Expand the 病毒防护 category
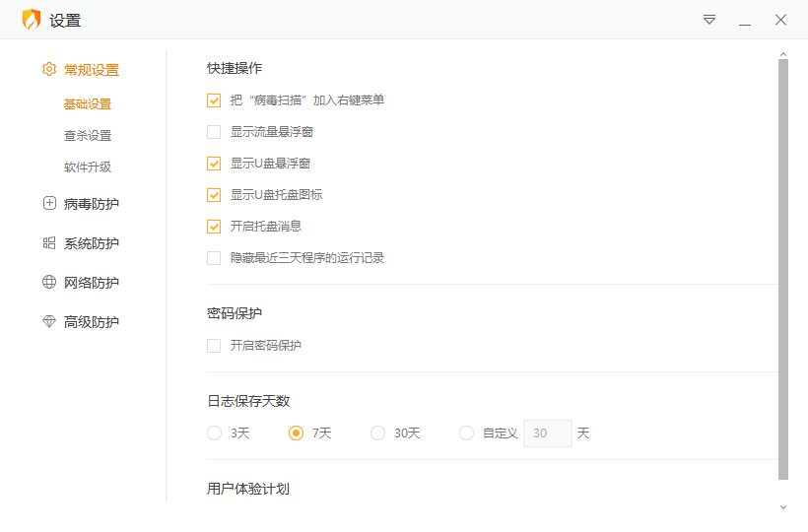This screenshot has height=532, width=808. [92, 204]
